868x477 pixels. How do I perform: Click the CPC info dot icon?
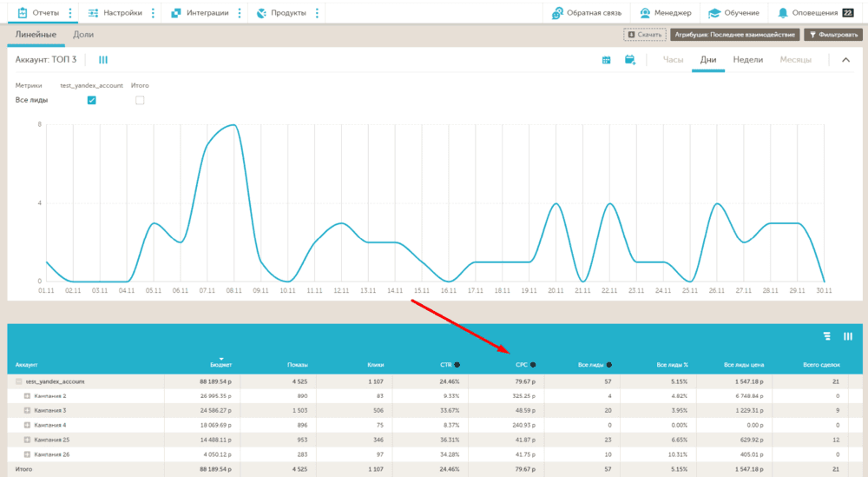click(x=533, y=365)
